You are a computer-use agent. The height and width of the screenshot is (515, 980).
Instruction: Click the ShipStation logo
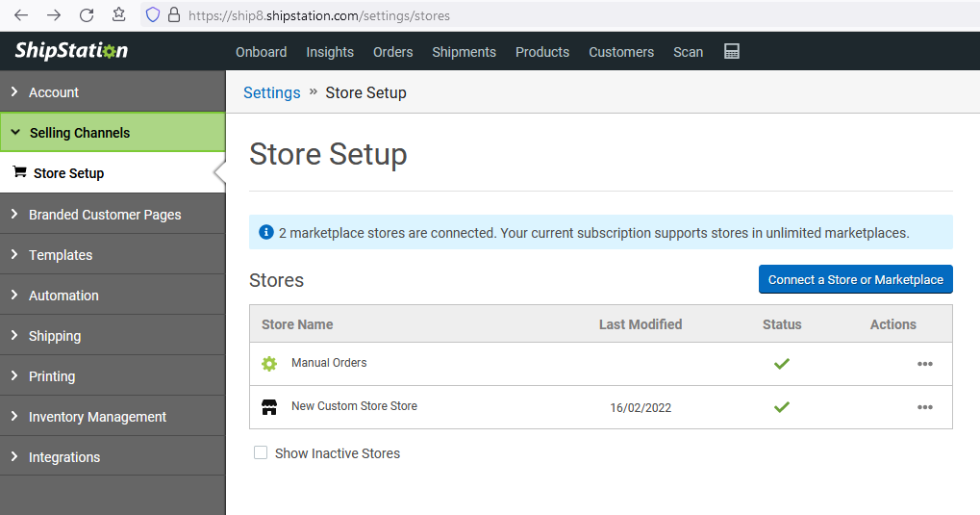(71, 52)
